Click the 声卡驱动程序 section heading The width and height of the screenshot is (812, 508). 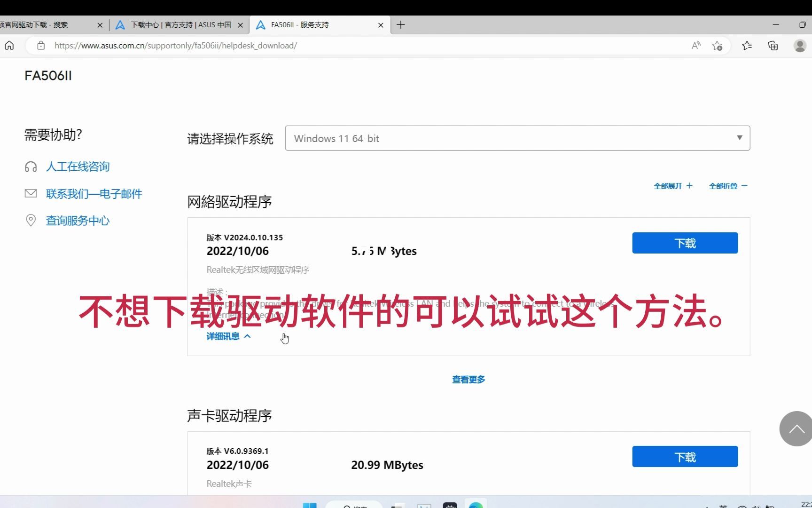[229, 416]
